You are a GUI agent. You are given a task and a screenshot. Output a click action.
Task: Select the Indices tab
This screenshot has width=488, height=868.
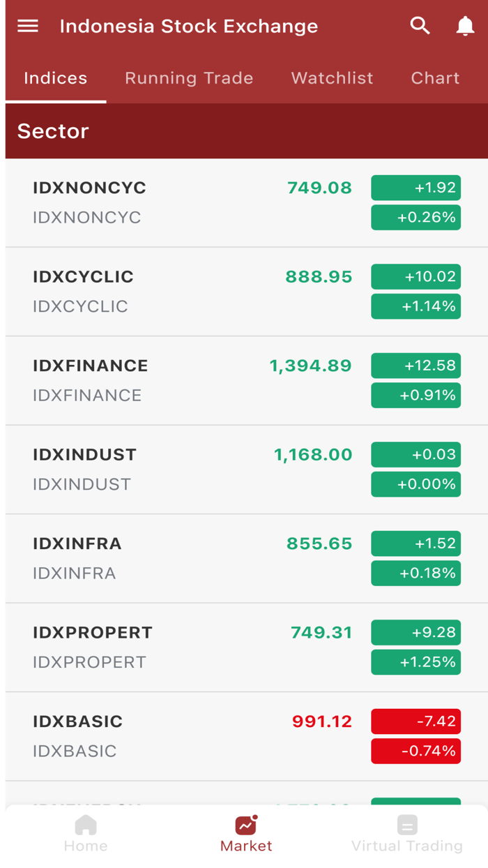click(x=55, y=78)
